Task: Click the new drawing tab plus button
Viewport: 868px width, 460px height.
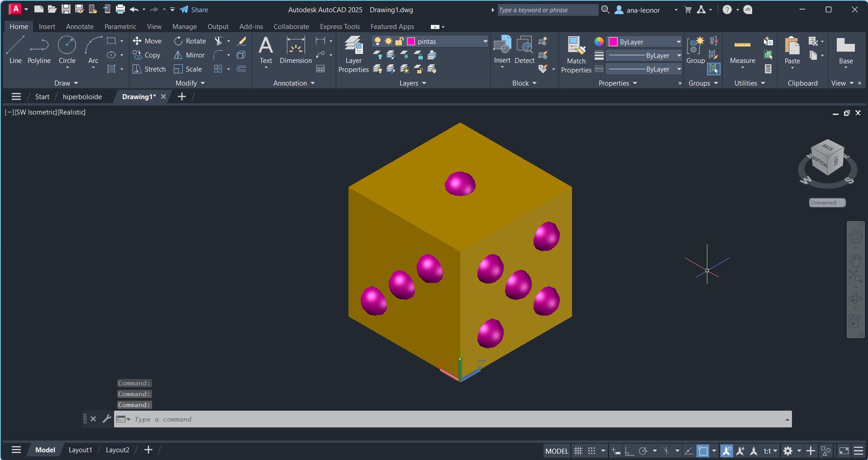Action: coord(182,96)
